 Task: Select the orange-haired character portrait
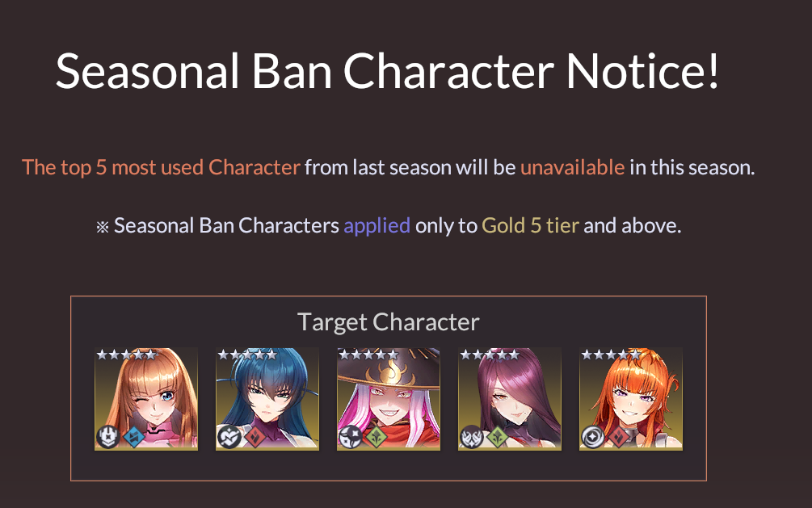631,399
